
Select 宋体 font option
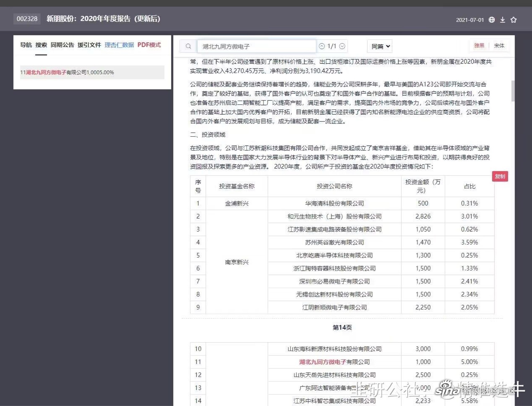[499, 46]
